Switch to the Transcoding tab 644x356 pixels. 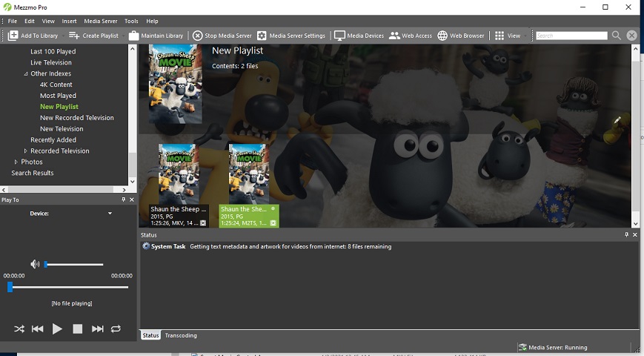pyautogui.click(x=181, y=335)
